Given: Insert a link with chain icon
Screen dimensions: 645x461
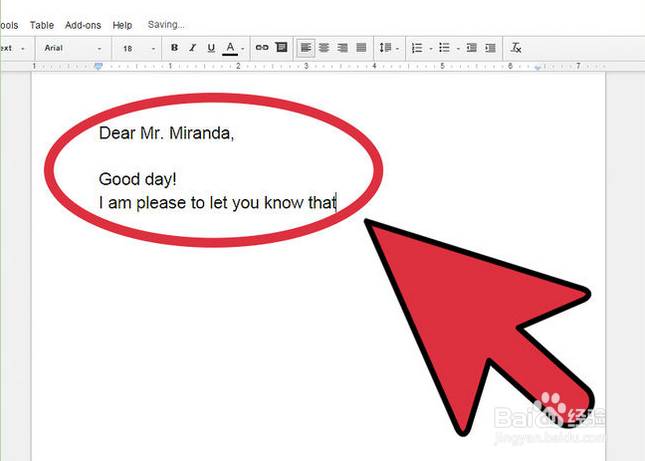Looking at the screenshot, I should coord(262,48).
